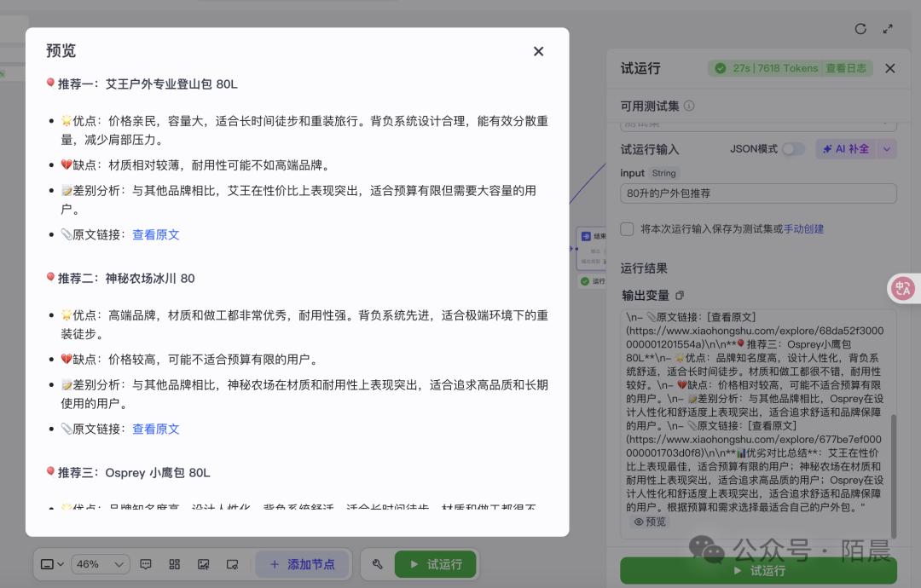Screen dimensions: 921x588
Task: Click the pink 中/A translate floating icon
Action: [x=902, y=288]
